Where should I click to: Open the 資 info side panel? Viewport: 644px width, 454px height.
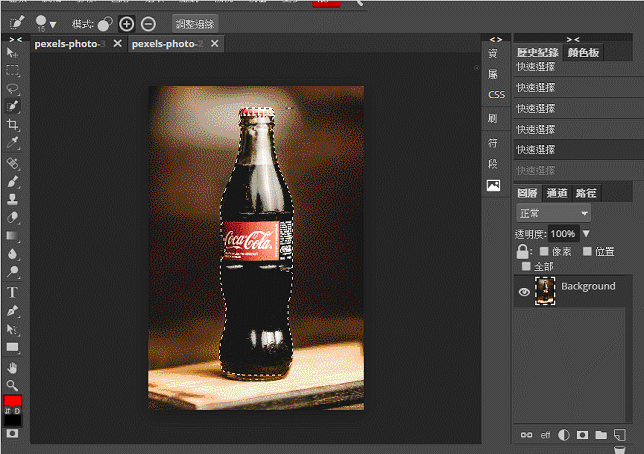(493, 53)
